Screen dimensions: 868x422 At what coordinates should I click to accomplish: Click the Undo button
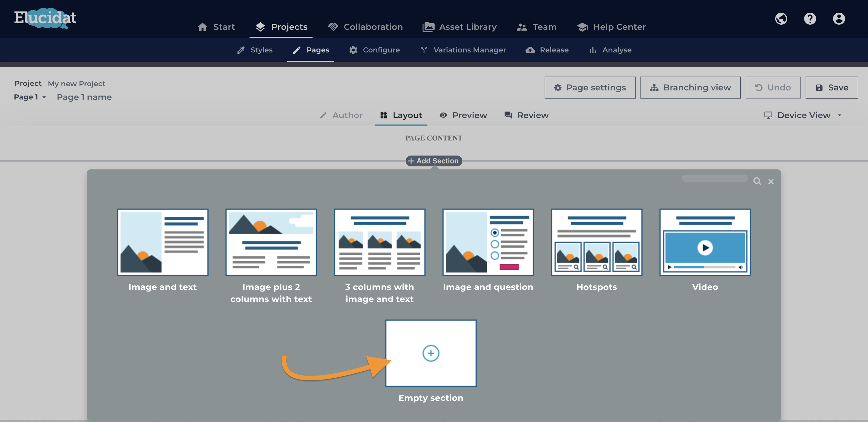click(x=773, y=88)
